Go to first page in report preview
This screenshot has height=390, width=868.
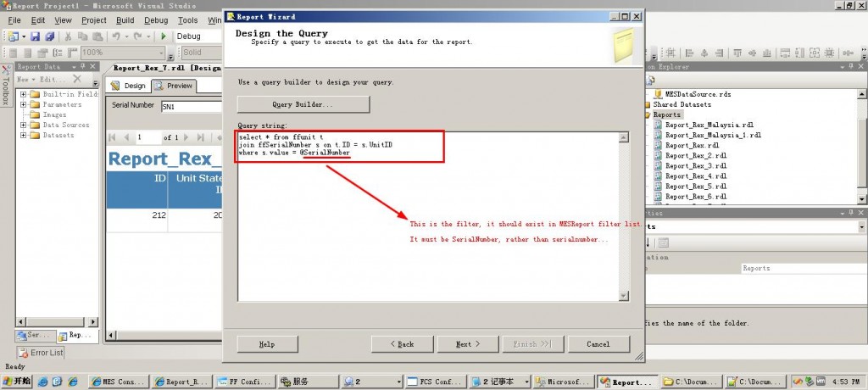click(113, 137)
